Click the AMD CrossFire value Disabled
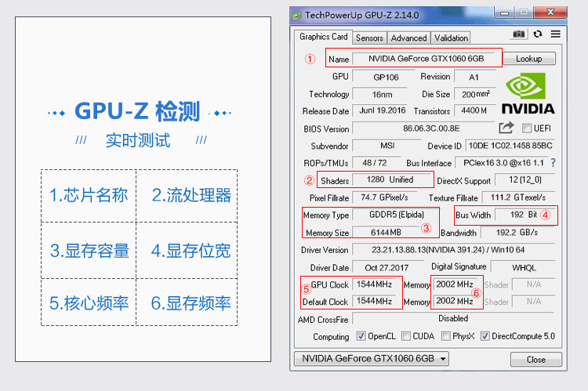Screen dimensions: 588x391 454,318
